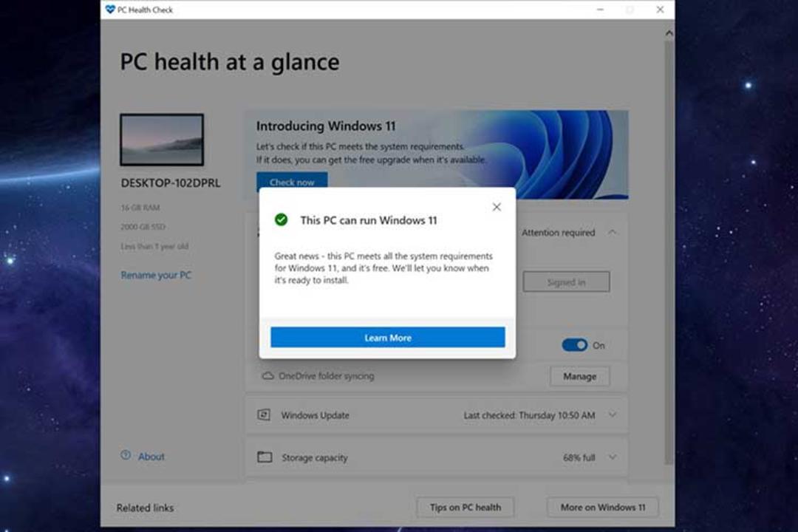The height and width of the screenshot is (532, 798).
Task: Click the About info circle icon
Action: pos(126,455)
